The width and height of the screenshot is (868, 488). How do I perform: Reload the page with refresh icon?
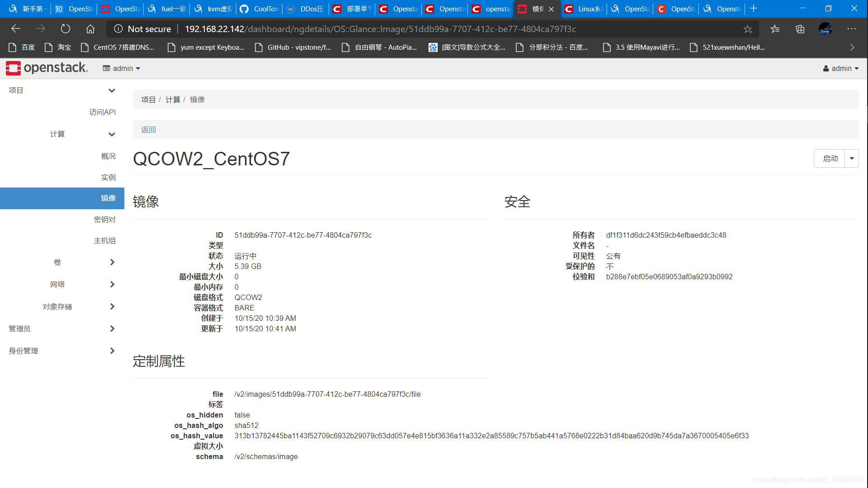[66, 29]
